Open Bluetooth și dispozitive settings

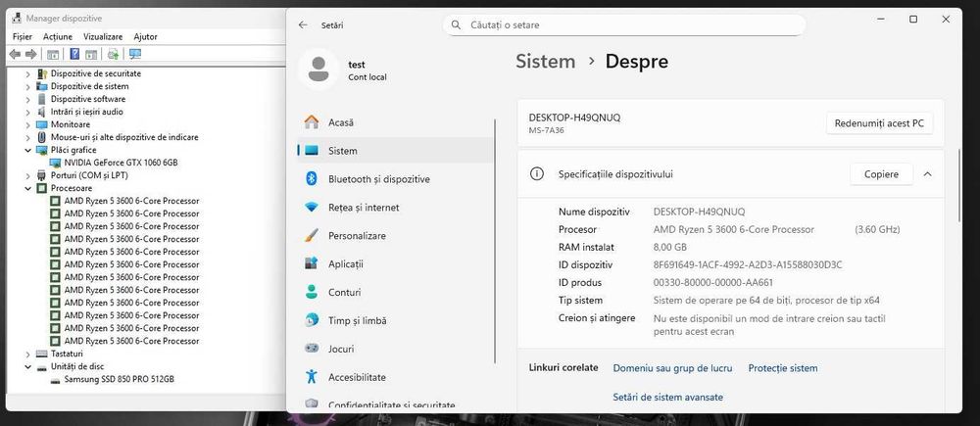378,179
